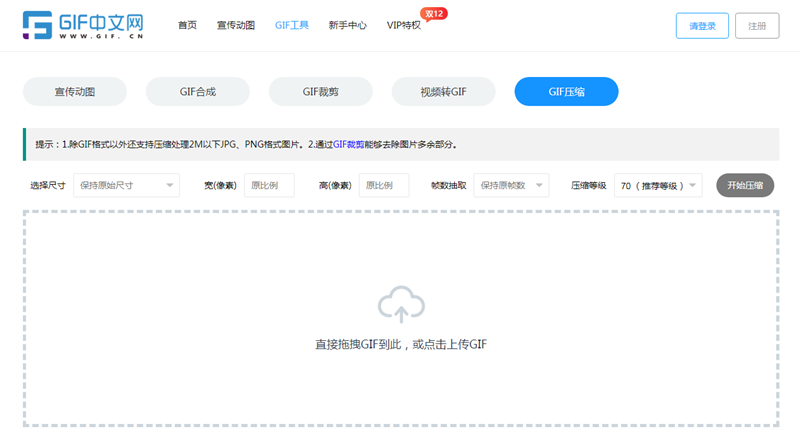Switch to 视频转GIF tab
800x437 pixels.
coord(443,92)
